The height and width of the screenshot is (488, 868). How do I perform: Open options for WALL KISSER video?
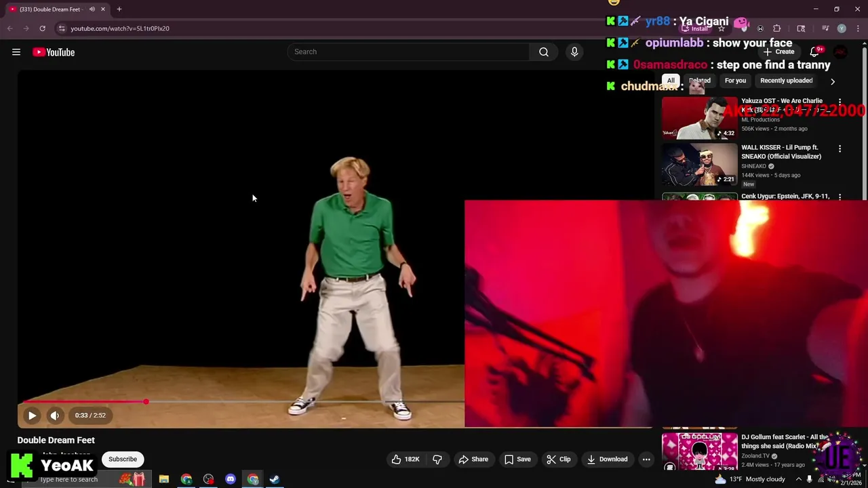pyautogui.click(x=840, y=148)
